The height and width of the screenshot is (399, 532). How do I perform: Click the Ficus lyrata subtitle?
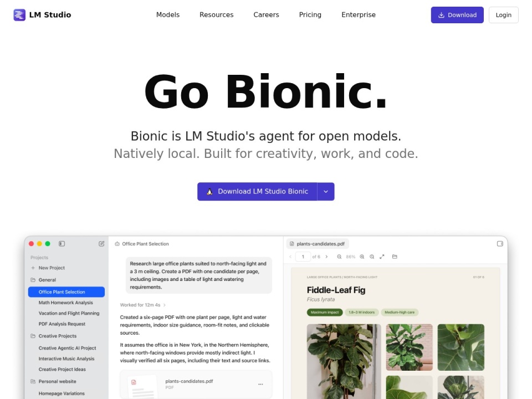321,300
